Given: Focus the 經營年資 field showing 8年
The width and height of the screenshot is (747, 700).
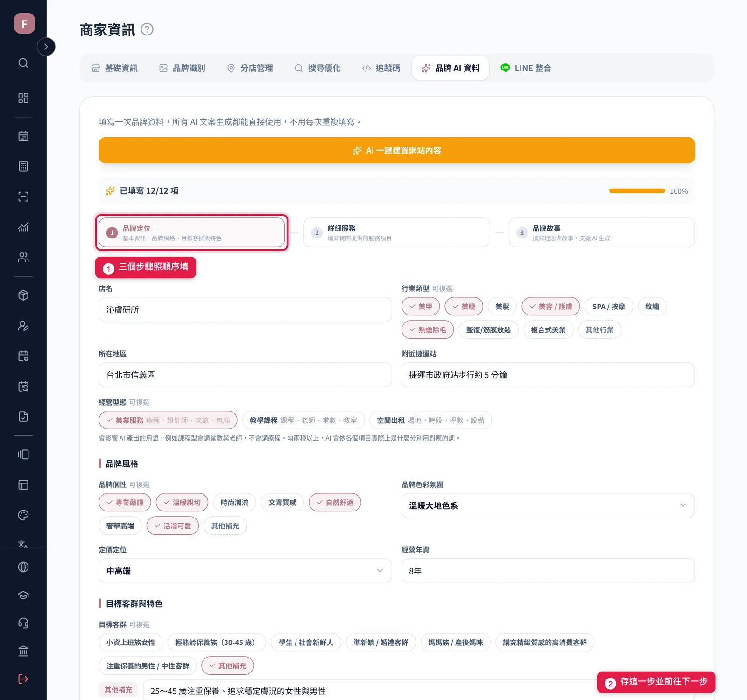Looking at the screenshot, I should (x=548, y=571).
